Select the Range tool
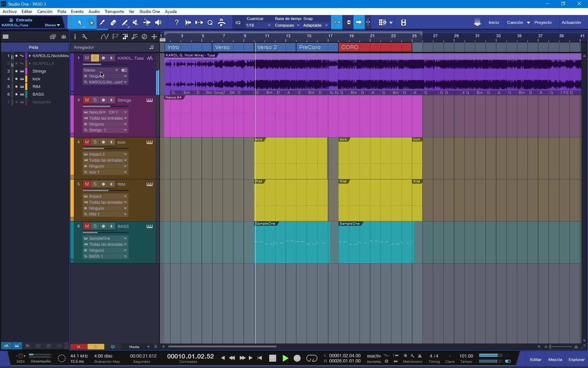 point(91,22)
